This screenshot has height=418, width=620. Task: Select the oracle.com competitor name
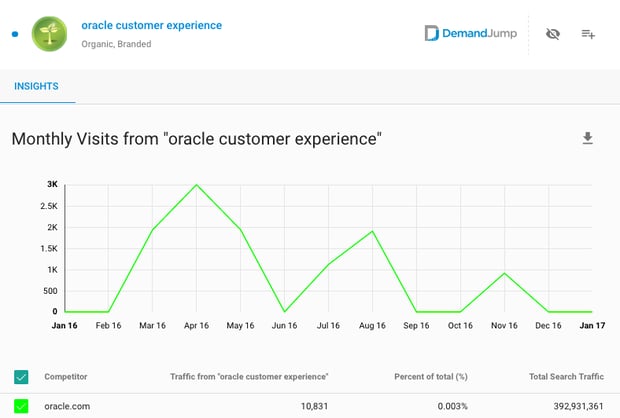67,406
